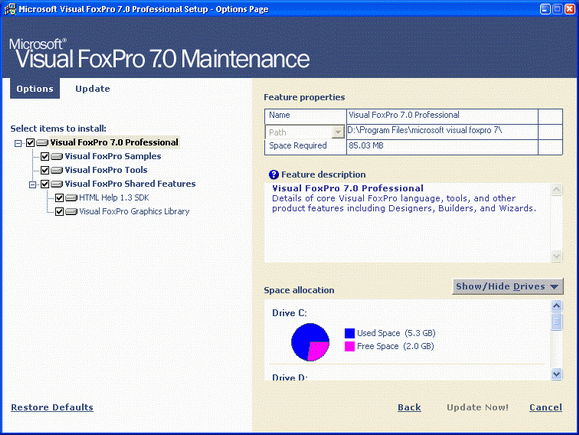Click feature description scroll up arrow
This screenshot has width=579, height=435.
coord(556,190)
